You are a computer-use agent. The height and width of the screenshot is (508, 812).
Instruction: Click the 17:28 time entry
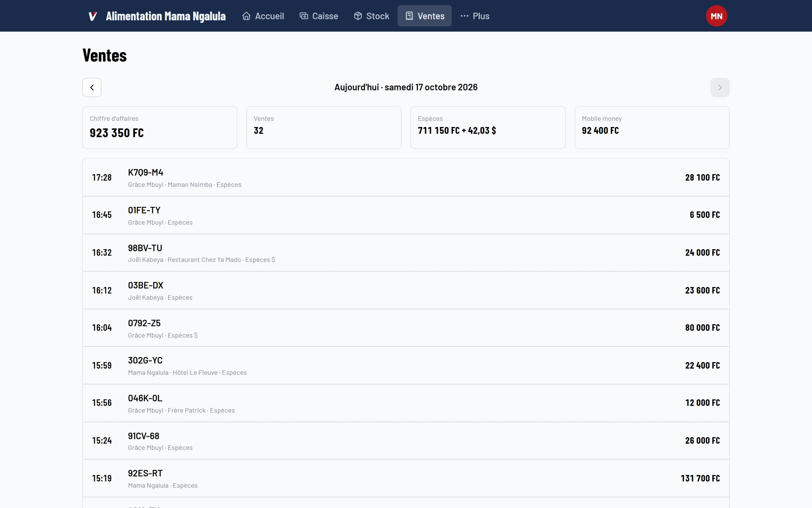coord(102,178)
